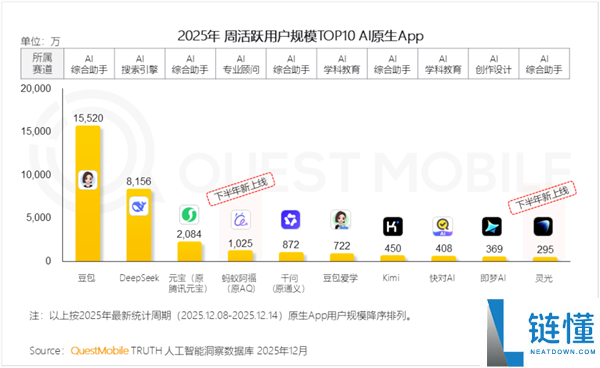This screenshot has width=600, height=368.
Task: Click the 快对AI axis label
Action: point(442,278)
